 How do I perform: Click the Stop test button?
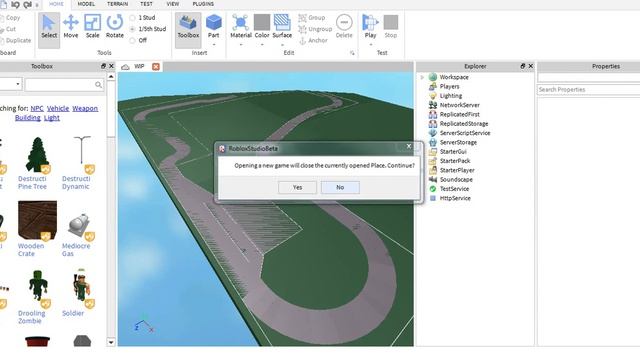[x=391, y=27]
